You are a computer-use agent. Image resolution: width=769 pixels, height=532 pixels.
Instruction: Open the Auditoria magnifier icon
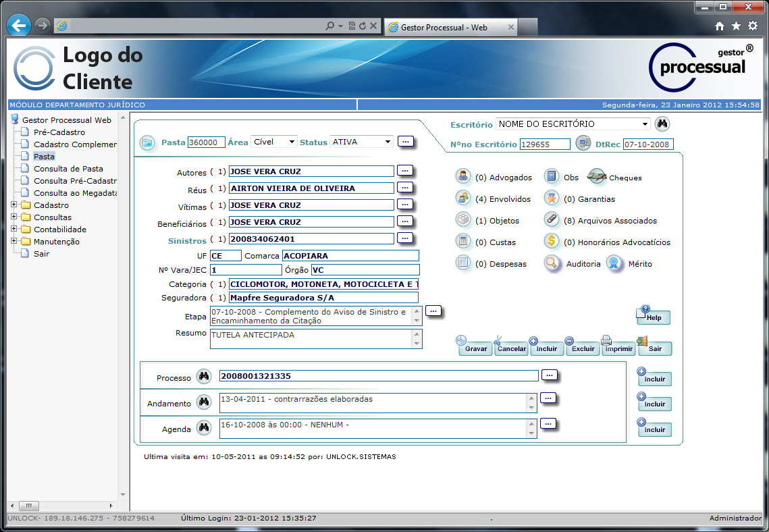point(552,263)
